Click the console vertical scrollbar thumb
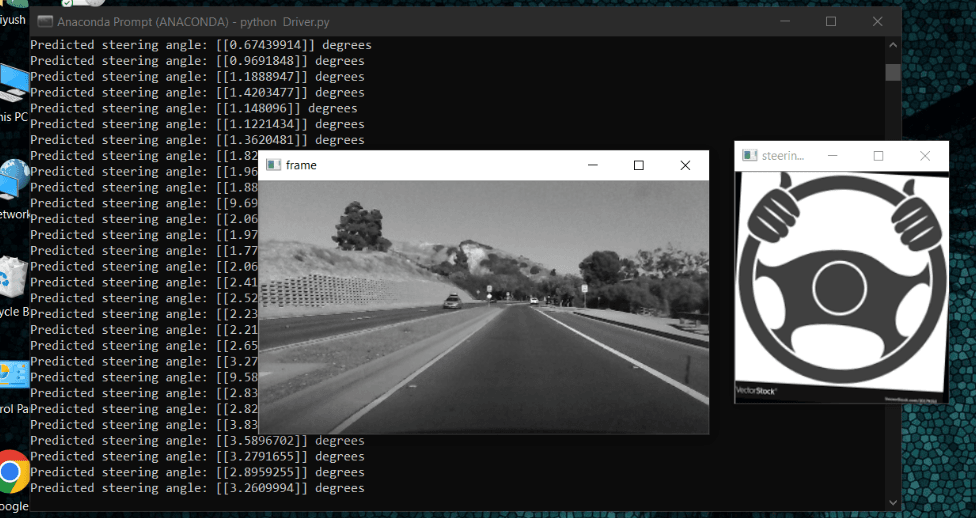Image resolution: width=976 pixels, height=518 pixels. click(892, 72)
